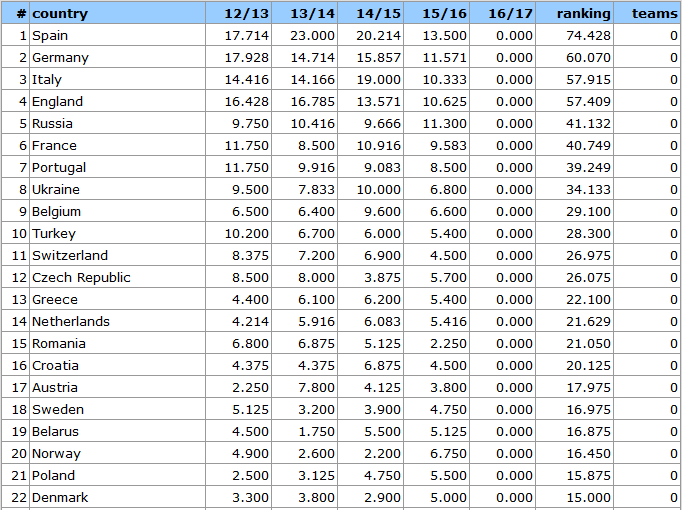Select the Germany country cell

click(117, 57)
